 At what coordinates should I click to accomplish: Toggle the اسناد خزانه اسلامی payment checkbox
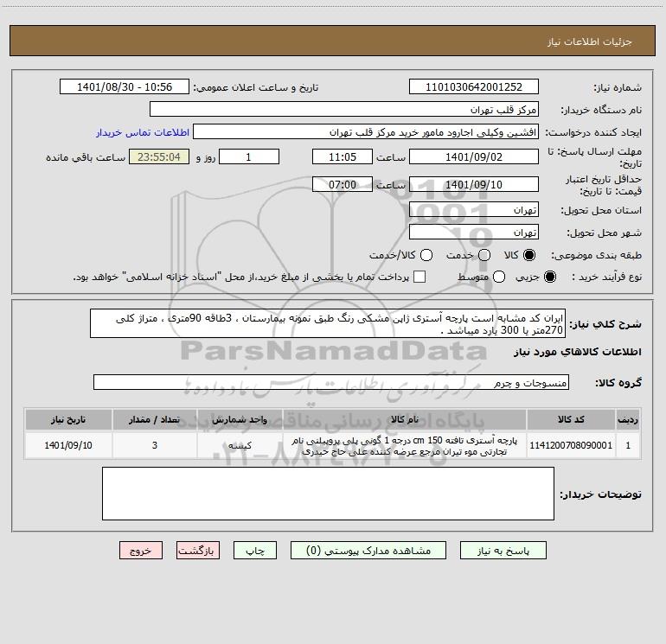[x=419, y=277]
